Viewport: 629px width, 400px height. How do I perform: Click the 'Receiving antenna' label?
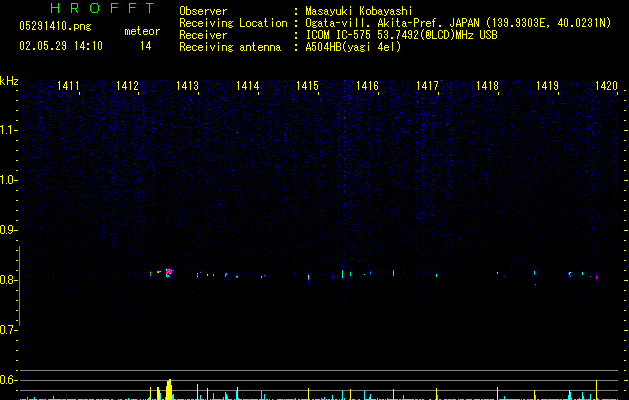click(x=230, y=47)
